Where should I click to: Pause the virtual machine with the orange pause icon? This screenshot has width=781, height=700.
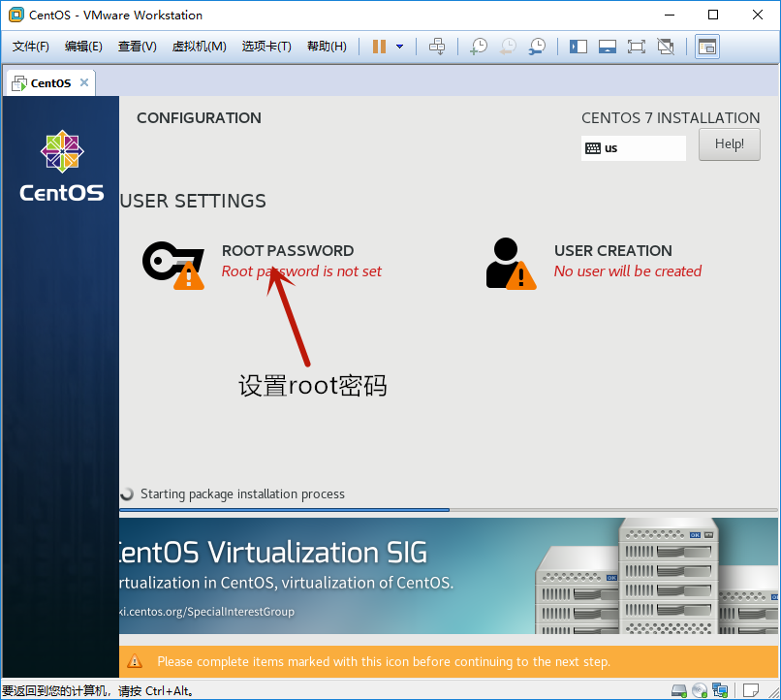379,47
